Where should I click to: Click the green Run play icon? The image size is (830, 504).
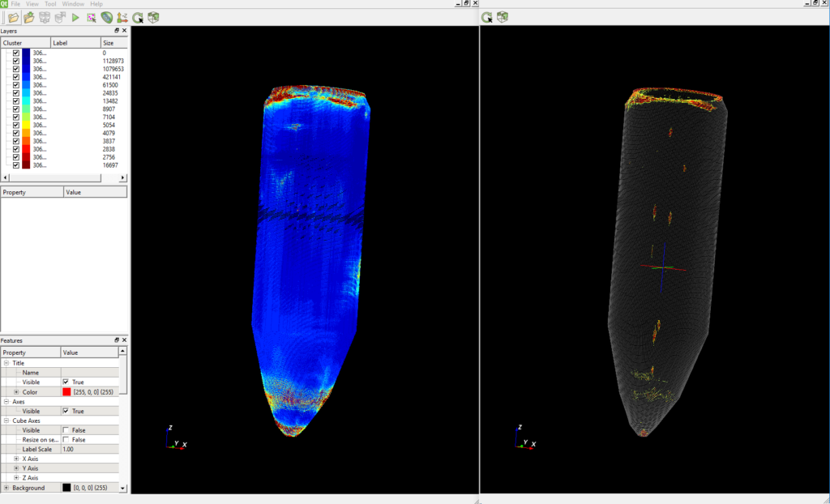75,18
